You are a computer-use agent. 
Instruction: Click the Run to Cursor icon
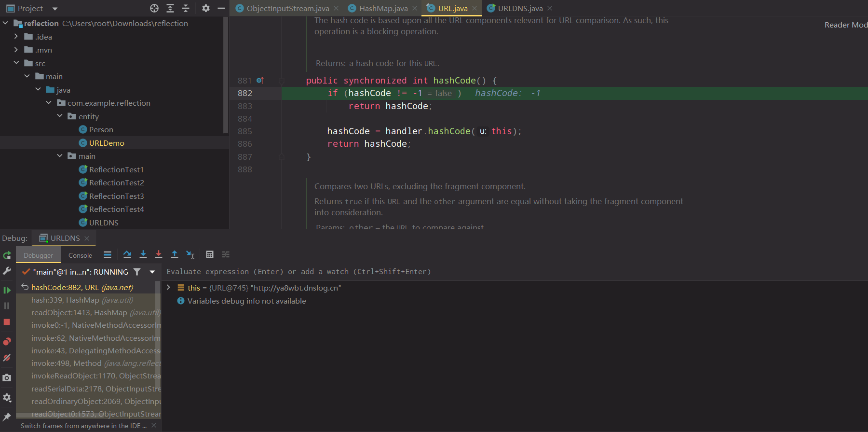(190, 254)
